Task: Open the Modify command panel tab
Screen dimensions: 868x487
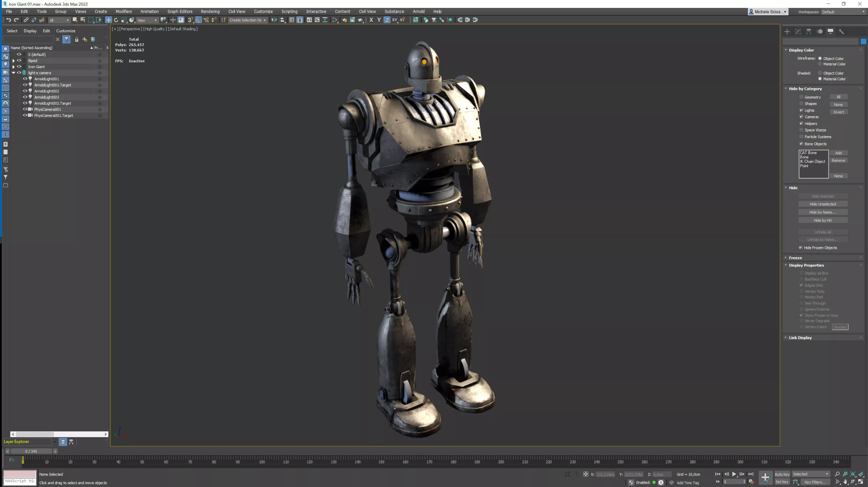Action: (x=798, y=31)
